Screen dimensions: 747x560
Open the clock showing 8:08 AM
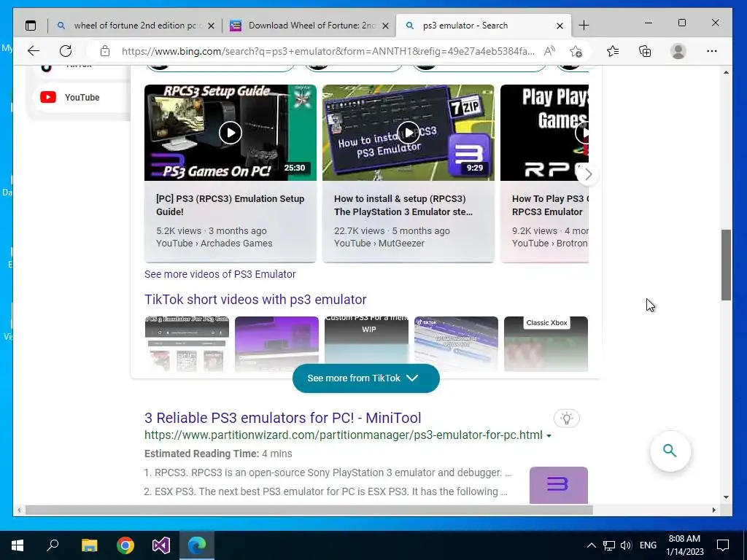coord(684,545)
